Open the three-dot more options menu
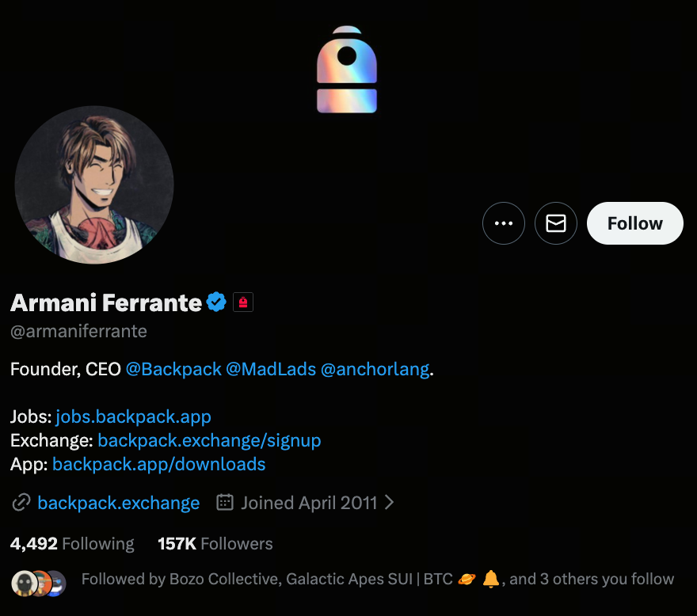The width and height of the screenshot is (697, 616). coord(504,223)
